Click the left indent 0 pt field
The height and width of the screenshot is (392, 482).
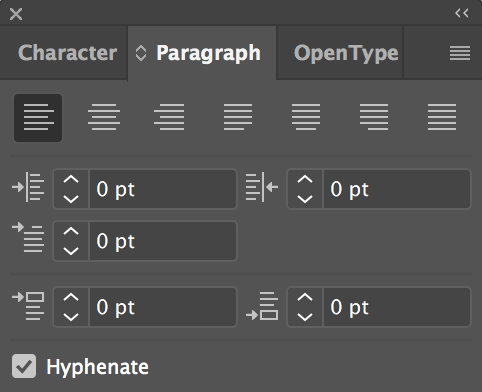(x=163, y=189)
